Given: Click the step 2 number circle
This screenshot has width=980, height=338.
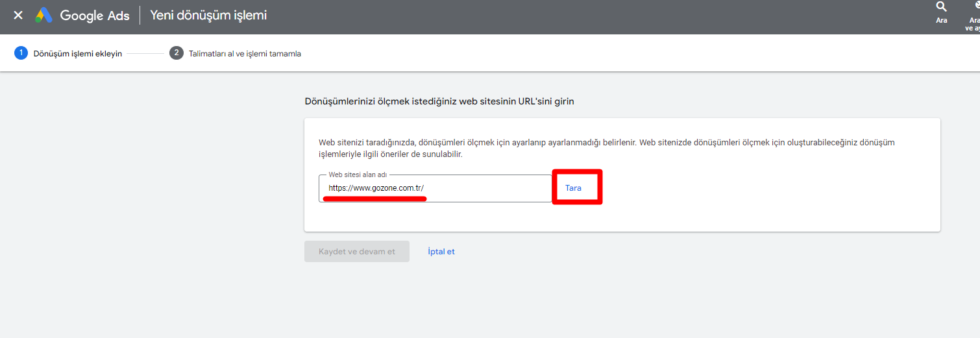Looking at the screenshot, I should [176, 53].
